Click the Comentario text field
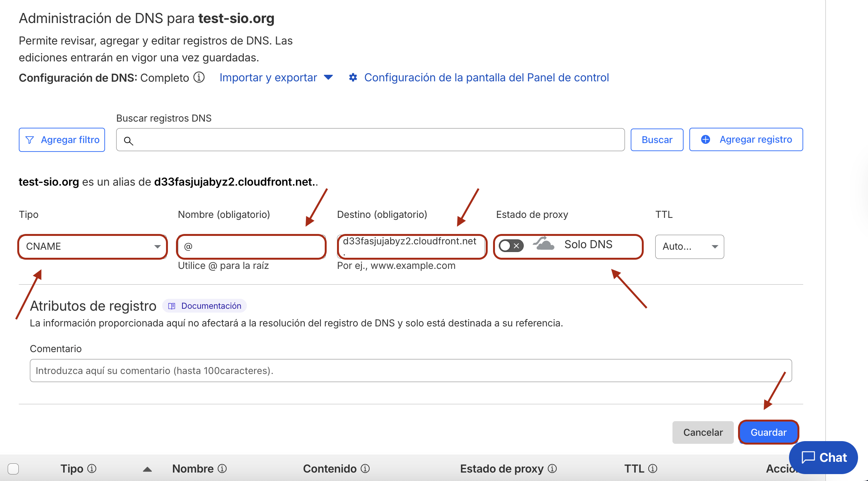Image resolution: width=868 pixels, height=481 pixels. (x=411, y=371)
